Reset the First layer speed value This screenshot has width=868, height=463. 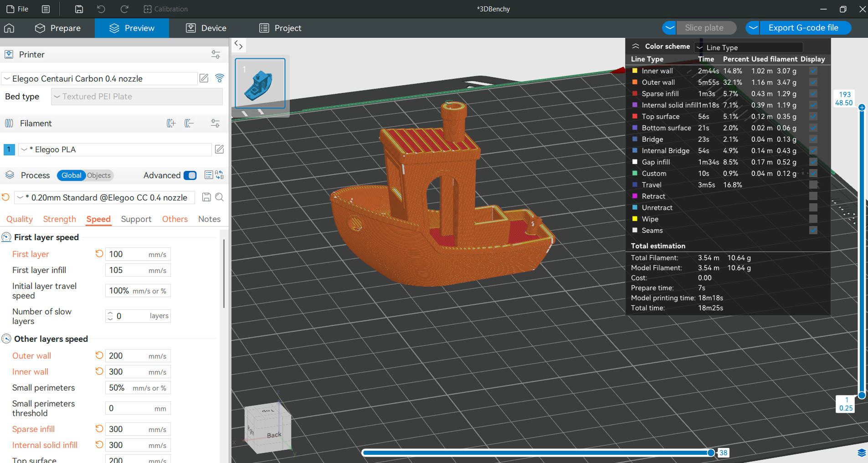pos(99,253)
